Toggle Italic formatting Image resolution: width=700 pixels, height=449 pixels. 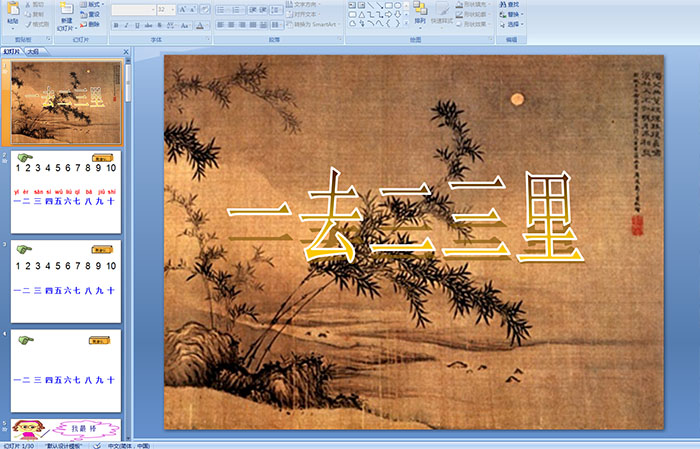click(x=127, y=25)
